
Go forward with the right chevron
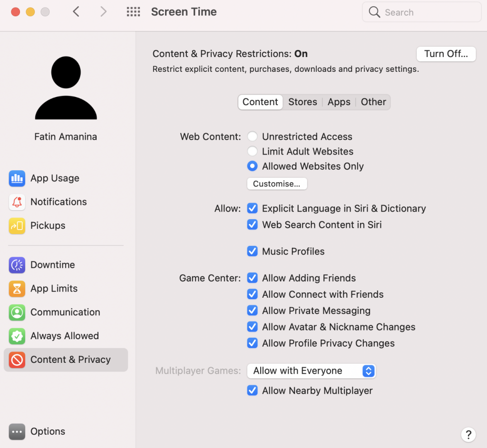coord(103,12)
